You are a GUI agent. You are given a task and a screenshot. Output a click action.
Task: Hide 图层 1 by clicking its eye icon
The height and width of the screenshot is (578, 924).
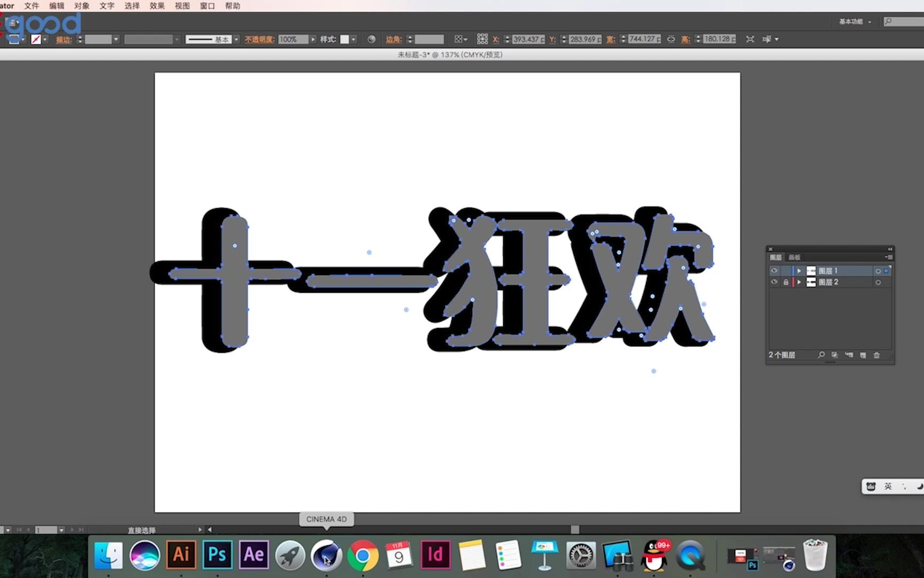(774, 270)
